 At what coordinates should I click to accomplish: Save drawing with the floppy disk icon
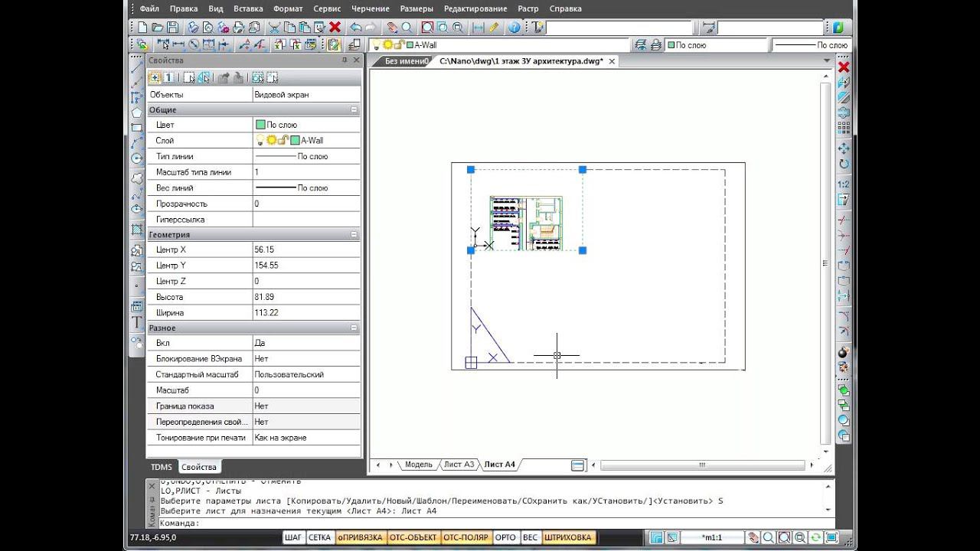click(x=172, y=28)
